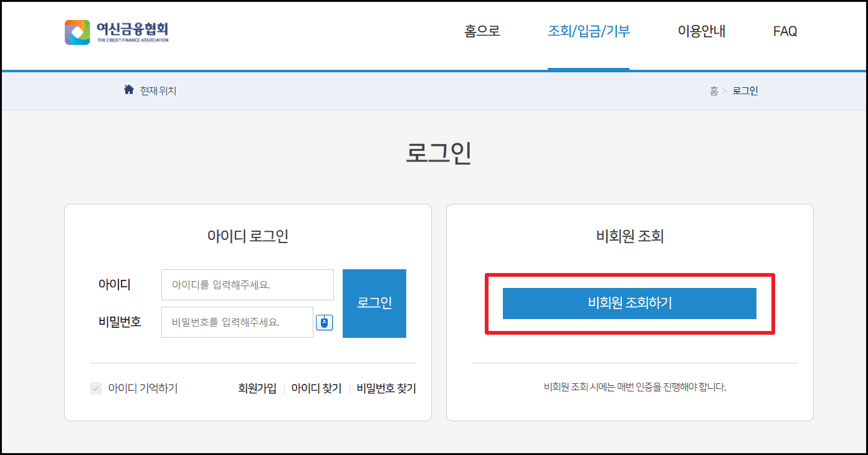Screen dimensions: 868x455
Task: Click the 비회원 조회하기 button
Action: pyautogui.click(x=629, y=304)
